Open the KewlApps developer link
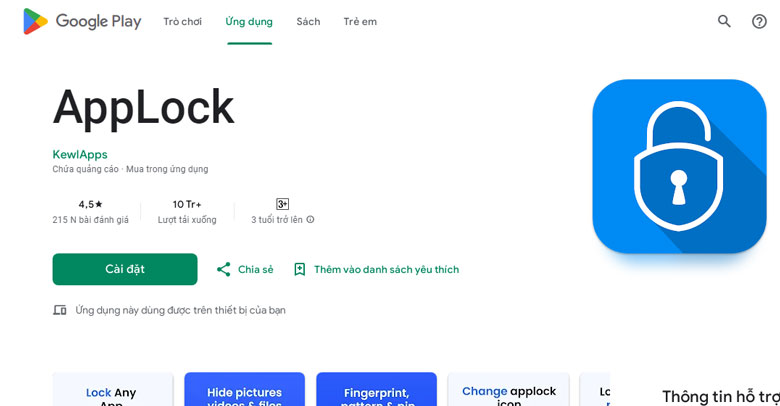The height and width of the screenshot is (406, 780). tap(80, 154)
